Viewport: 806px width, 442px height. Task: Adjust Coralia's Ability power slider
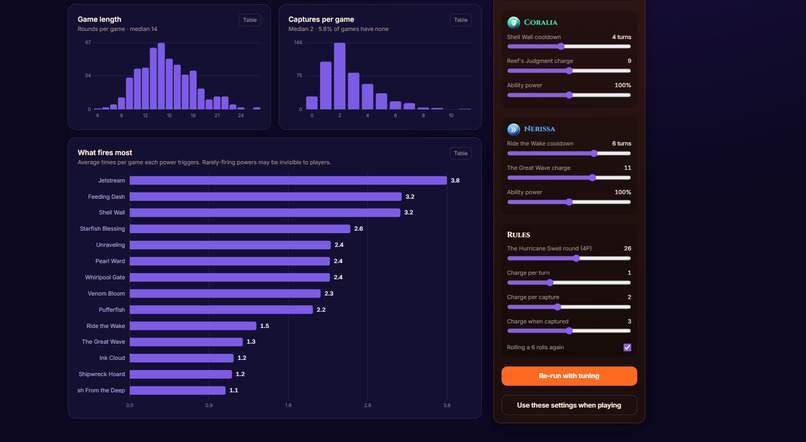[x=569, y=95]
